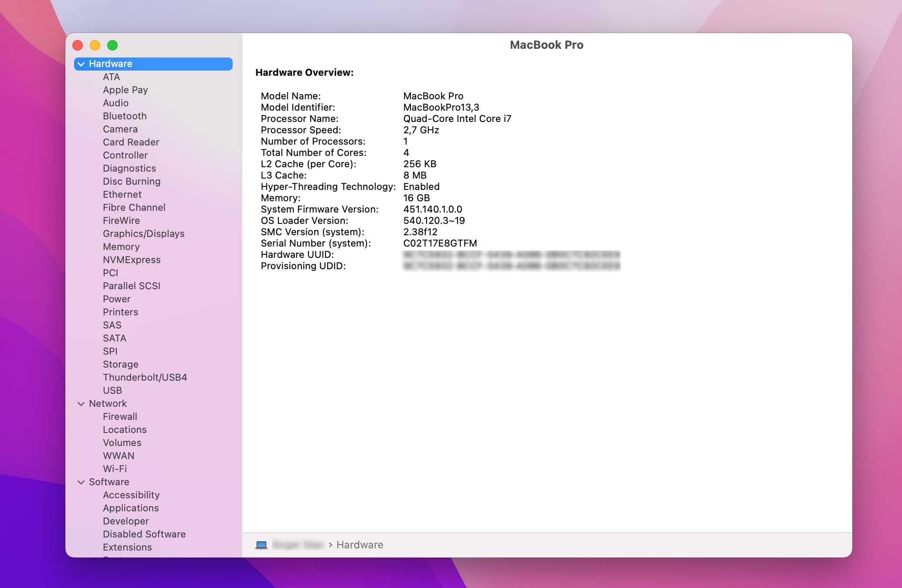Open the Ethernet entry

[122, 195]
